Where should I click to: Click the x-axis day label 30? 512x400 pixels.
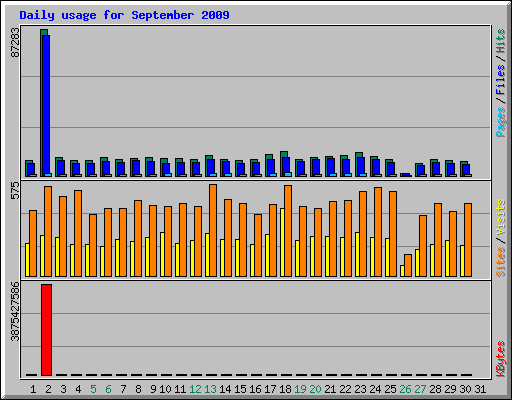(465, 389)
